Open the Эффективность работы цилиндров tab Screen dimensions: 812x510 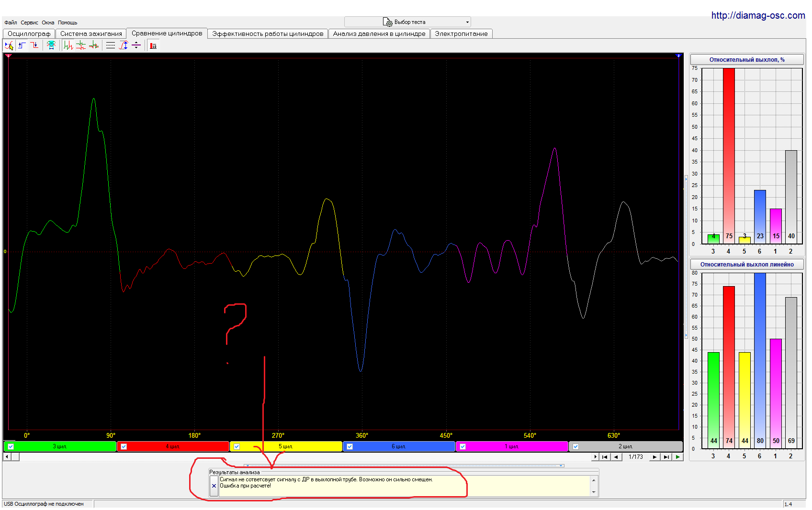pyautogui.click(x=268, y=33)
